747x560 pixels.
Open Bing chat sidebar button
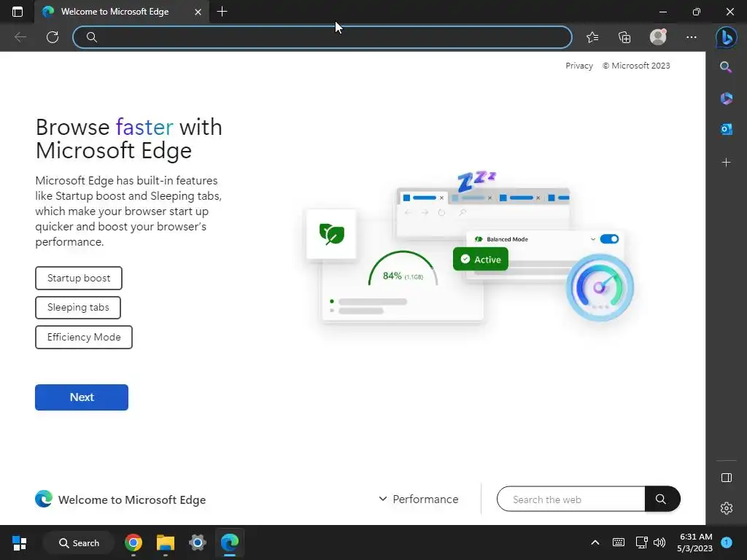726,37
